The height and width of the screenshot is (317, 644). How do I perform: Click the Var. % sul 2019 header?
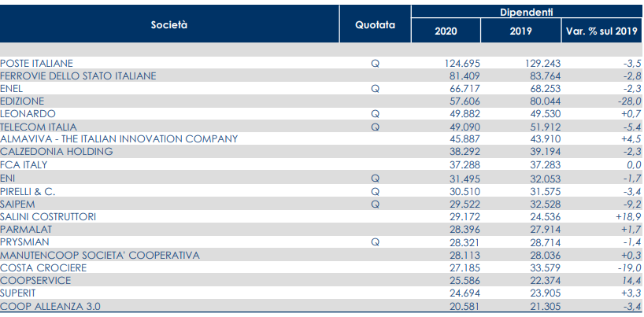(601, 31)
